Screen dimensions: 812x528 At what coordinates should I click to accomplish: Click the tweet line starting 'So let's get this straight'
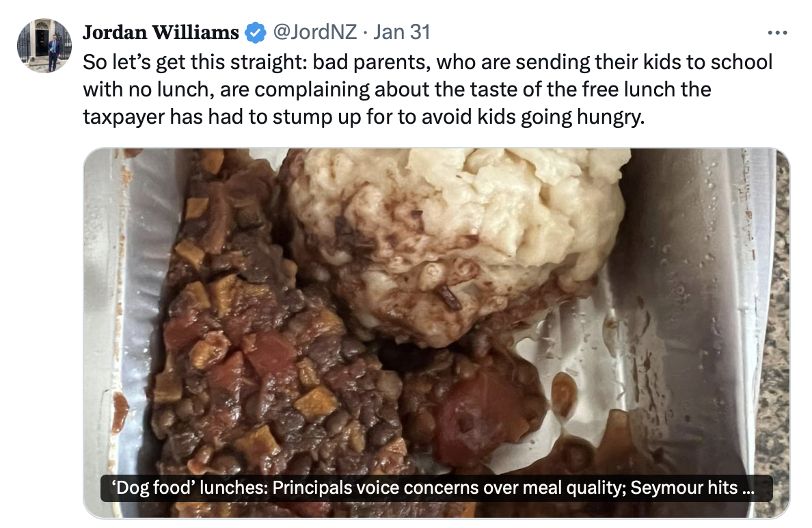(x=427, y=62)
